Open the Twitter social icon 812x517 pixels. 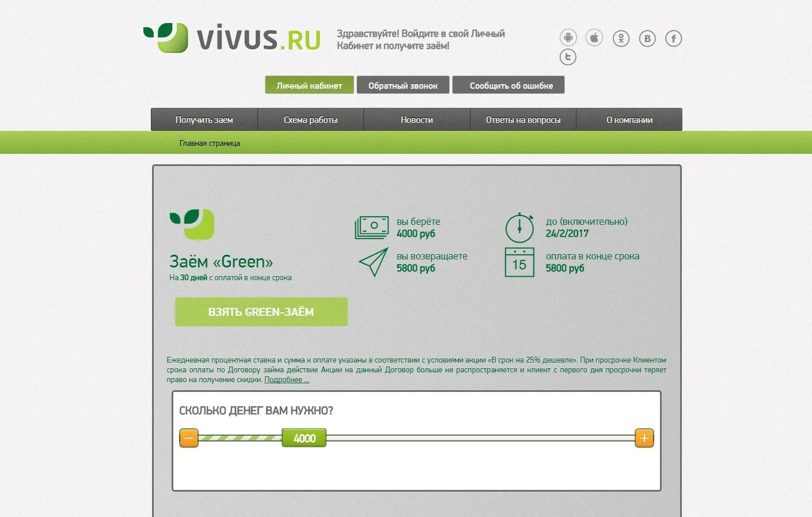pyautogui.click(x=568, y=57)
